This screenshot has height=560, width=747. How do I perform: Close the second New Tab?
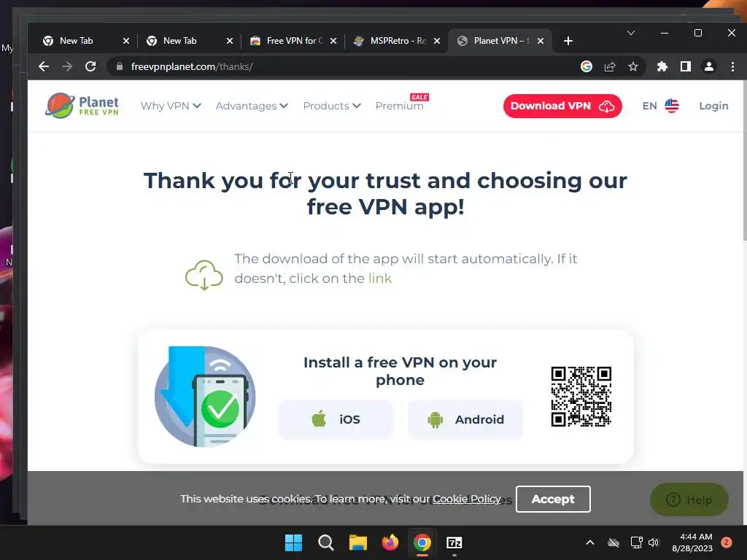tap(230, 41)
